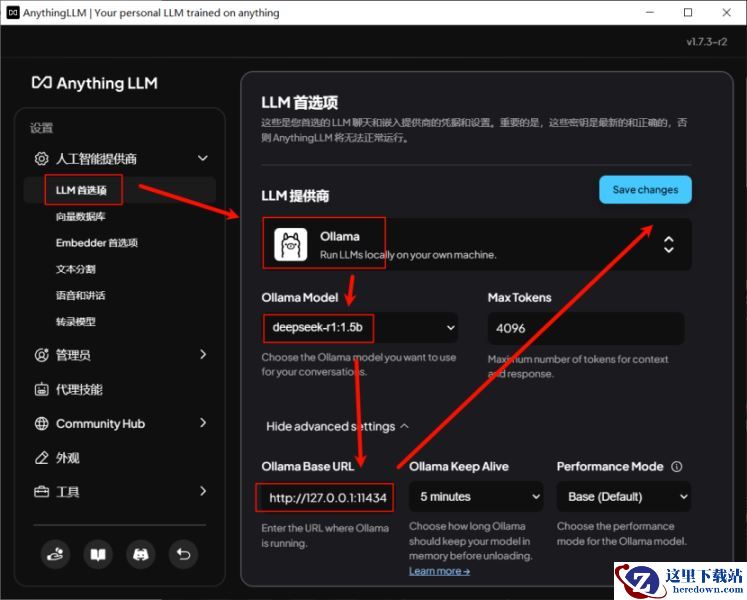Collapse the 人工智能提供商 section
747x600 pixels.
pyautogui.click(x=202, y=159)
